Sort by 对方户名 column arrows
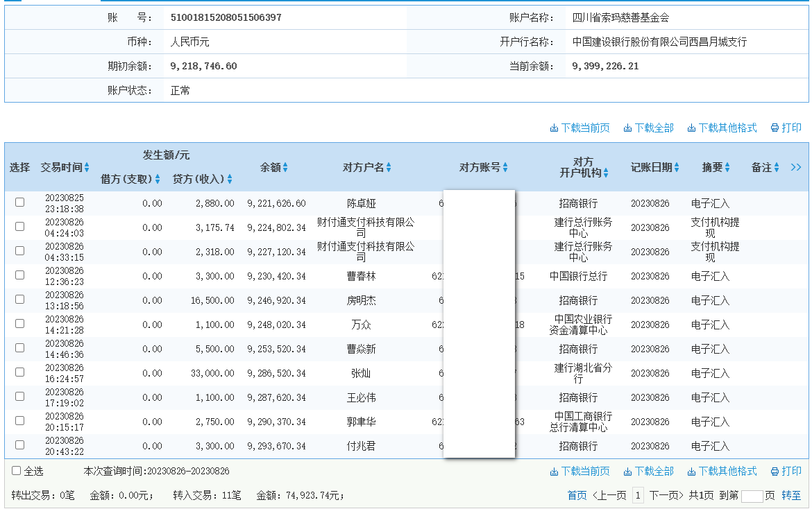This screenshot has width=812, height=509. tap(389, 168)
